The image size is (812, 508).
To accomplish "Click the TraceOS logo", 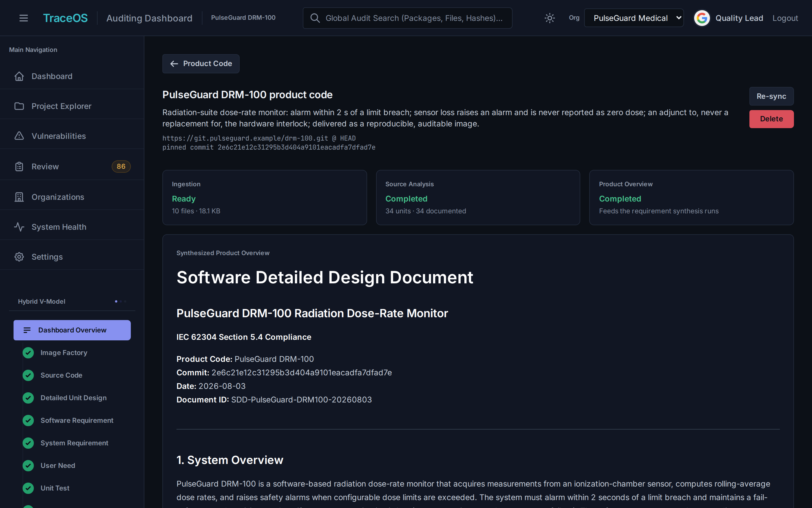I will (65, 18).
